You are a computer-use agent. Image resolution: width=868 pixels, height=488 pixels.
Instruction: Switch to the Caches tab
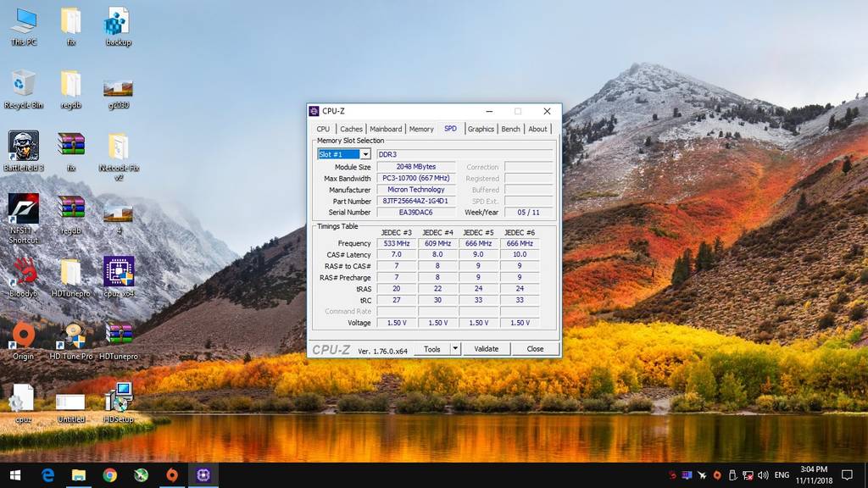pos(351,129)
